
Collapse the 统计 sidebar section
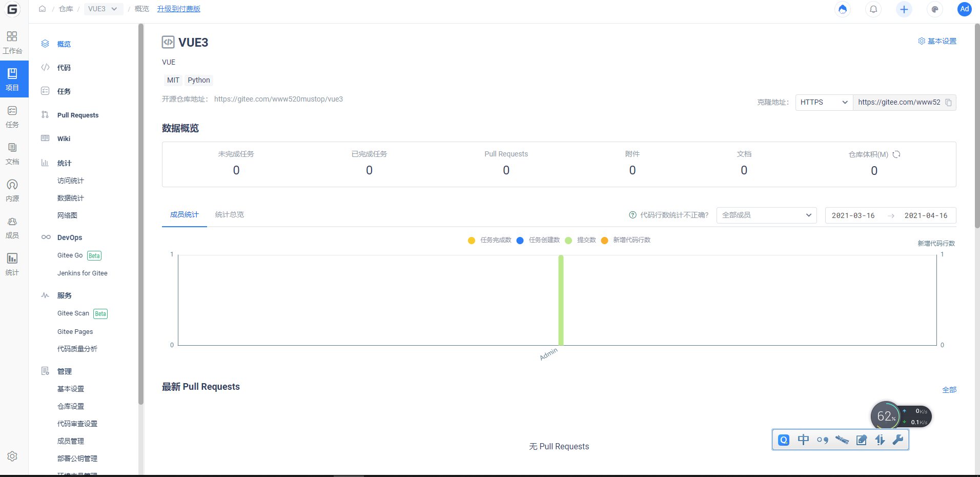[x=64, y=163]
